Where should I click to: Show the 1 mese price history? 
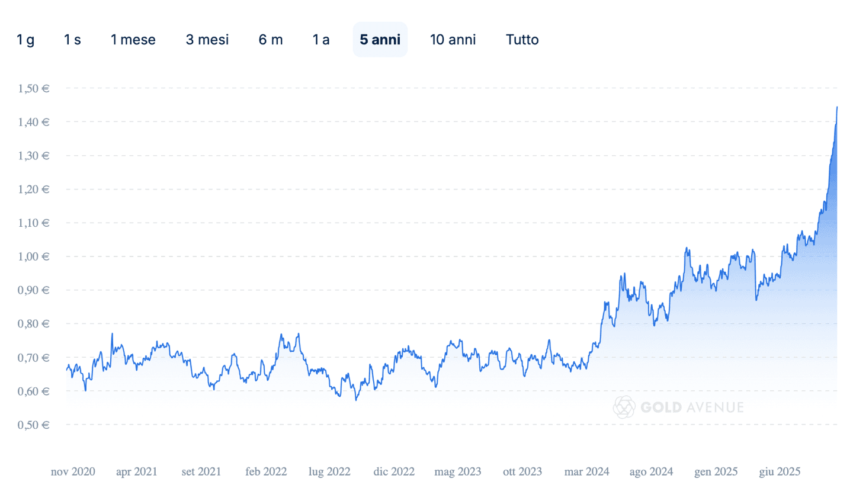[133, 40]
